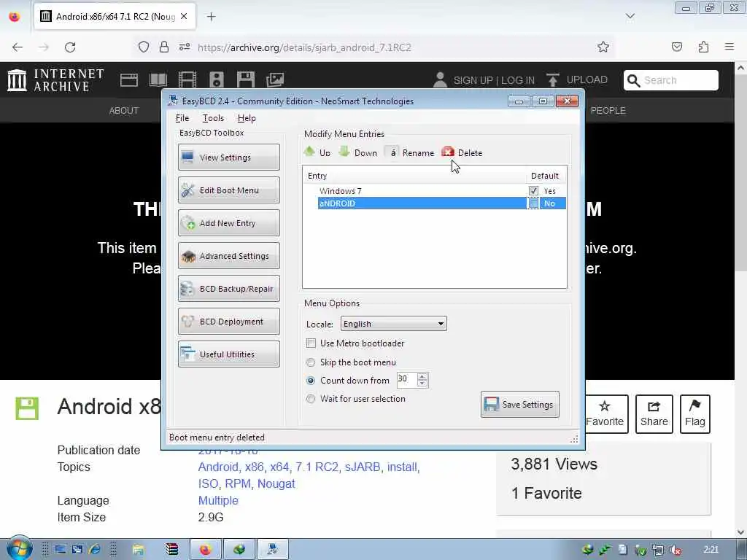Open BCD Backup/Repair

coord(228,289)
